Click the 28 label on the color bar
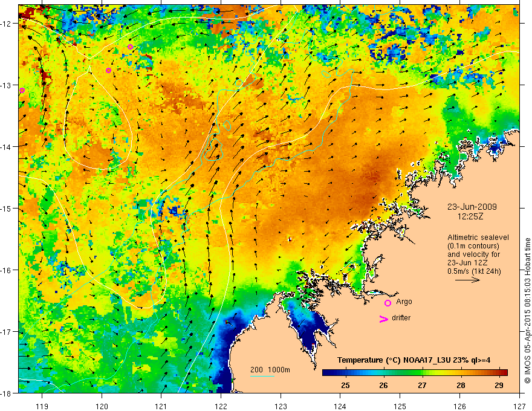532x411 pixels. tap(461, 386)
